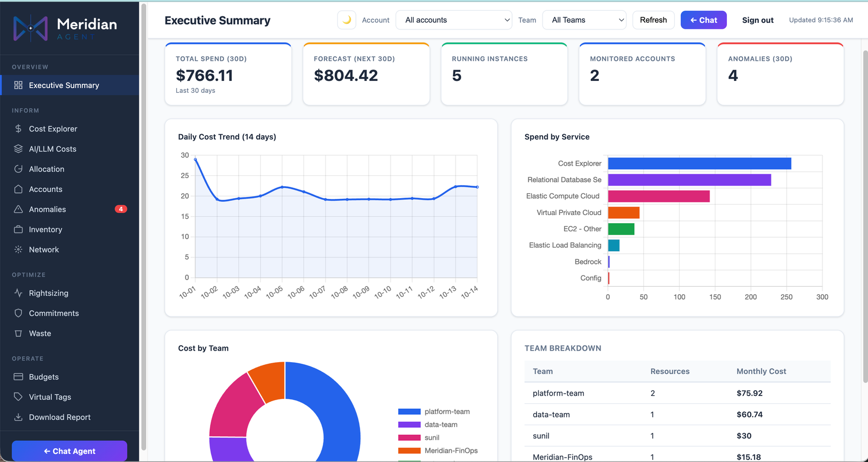The image size is (868, 462).
Task: Click the Commitments shield icon
Action: click(18, 313)
